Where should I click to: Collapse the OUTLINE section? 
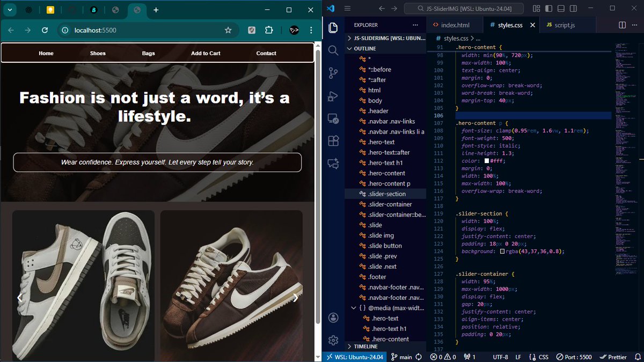(386, 48)
